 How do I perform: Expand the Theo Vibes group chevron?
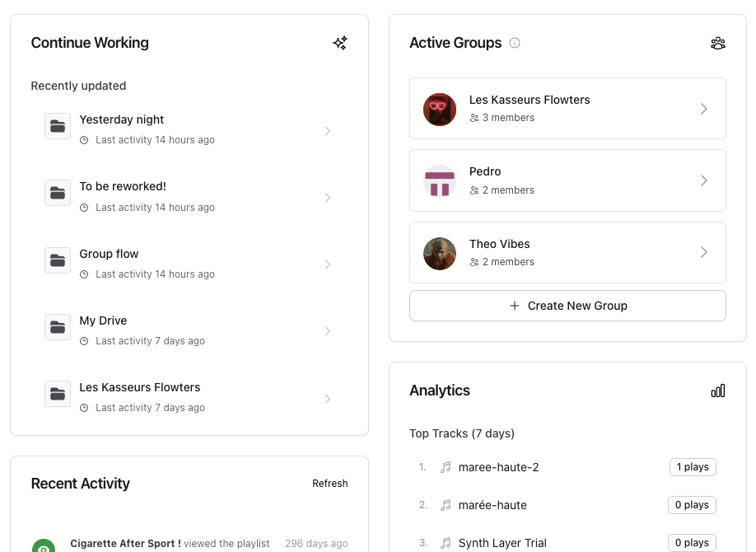coord(704,252)
